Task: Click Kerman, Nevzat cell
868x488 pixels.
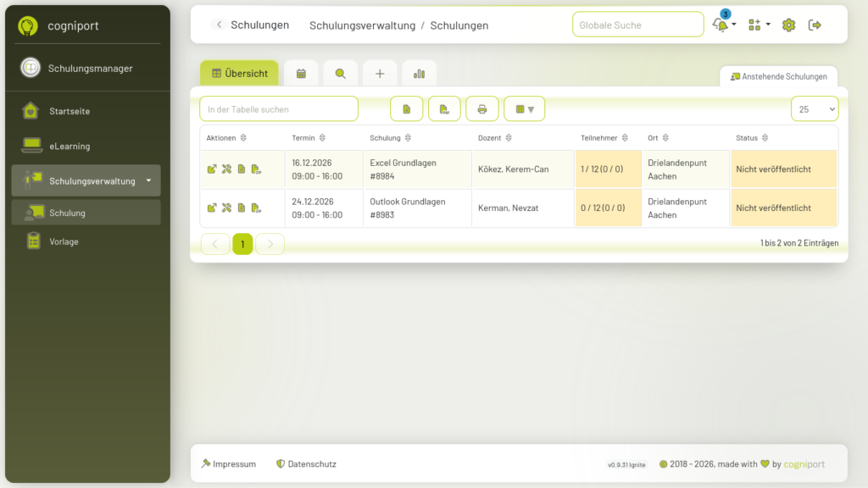Action: (522, 208)
